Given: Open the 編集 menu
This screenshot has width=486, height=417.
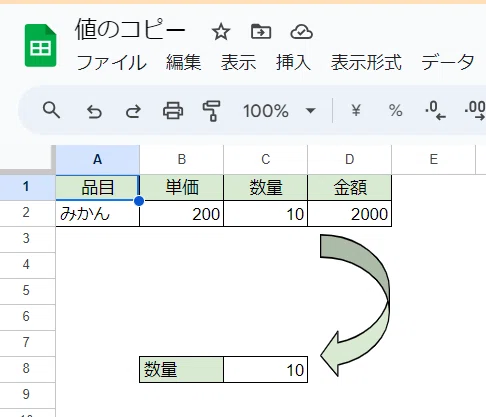Looking at the screenshot, I should click(183, 63).
